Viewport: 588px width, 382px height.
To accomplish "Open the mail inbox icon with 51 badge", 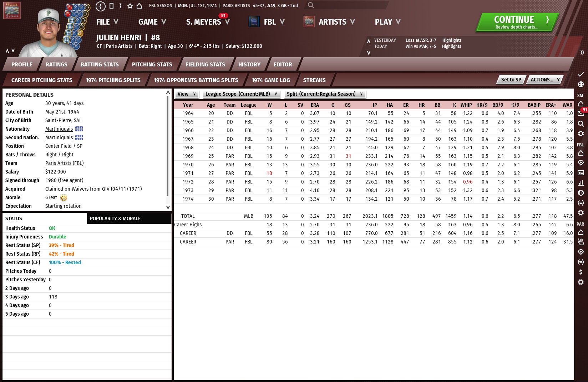I will pos(581,113).
